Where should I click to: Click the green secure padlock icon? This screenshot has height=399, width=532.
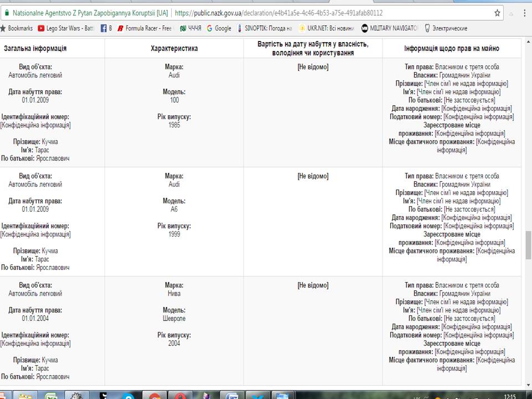point(7,13)
